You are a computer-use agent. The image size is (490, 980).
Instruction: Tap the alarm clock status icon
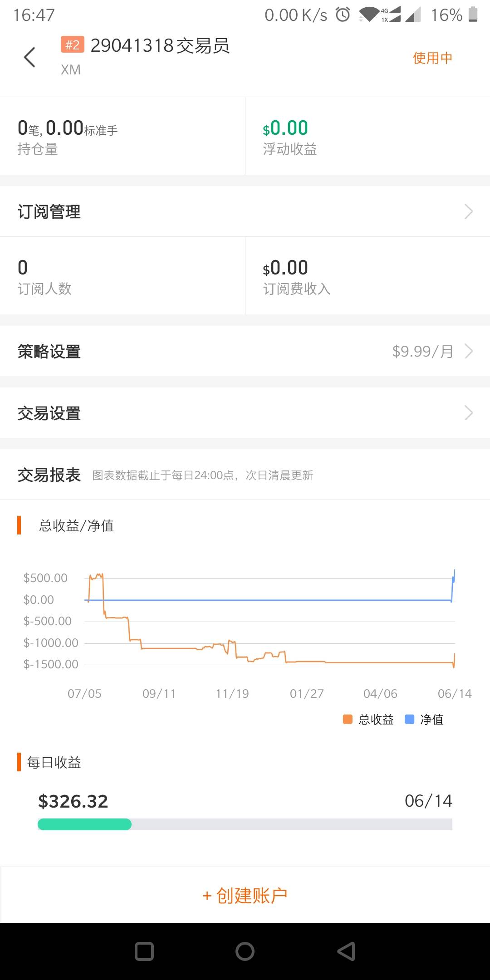[x=343, y=15]
